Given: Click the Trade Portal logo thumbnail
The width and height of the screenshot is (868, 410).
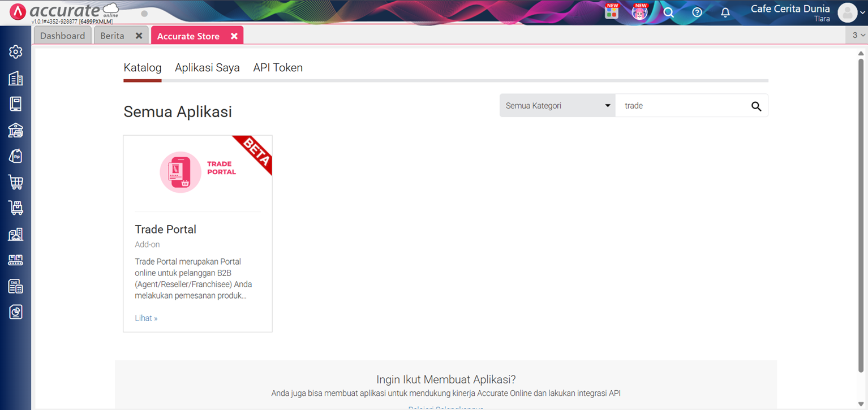Looking at the screenshot, I should click(x=198, y=172).
